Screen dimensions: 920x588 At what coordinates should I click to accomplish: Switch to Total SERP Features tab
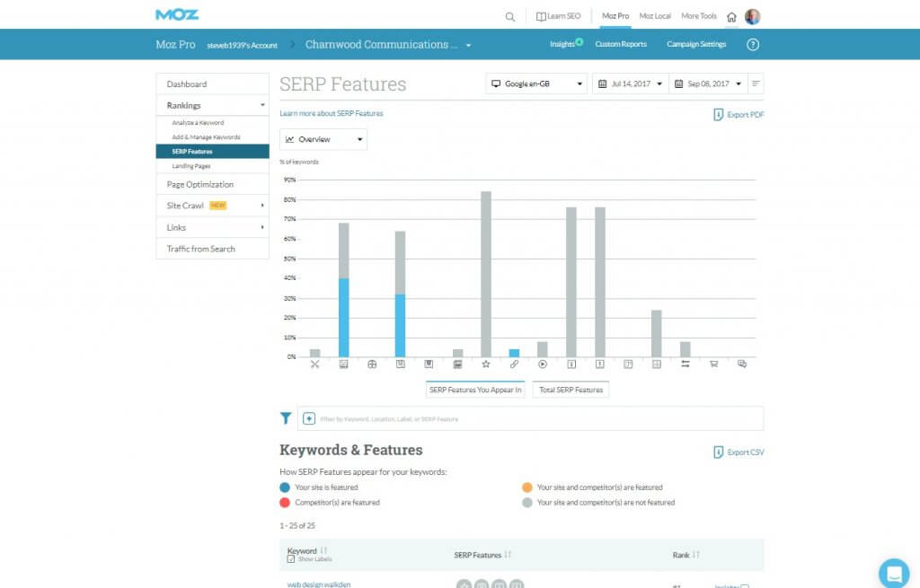click(571, 390)
